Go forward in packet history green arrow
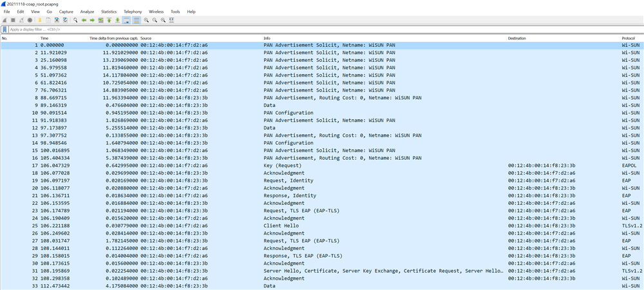Viewport: 644px width, 290px height. coord(92,20)
